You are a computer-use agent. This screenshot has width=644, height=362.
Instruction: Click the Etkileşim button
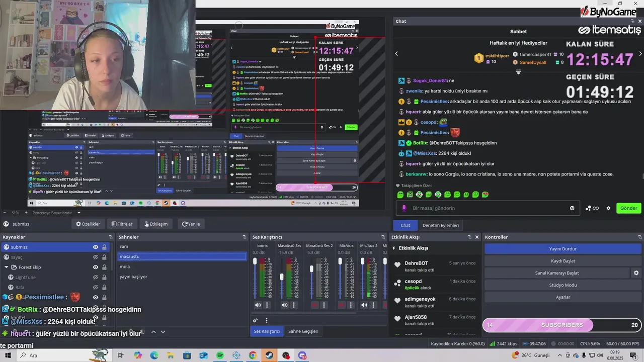(156, 224)
